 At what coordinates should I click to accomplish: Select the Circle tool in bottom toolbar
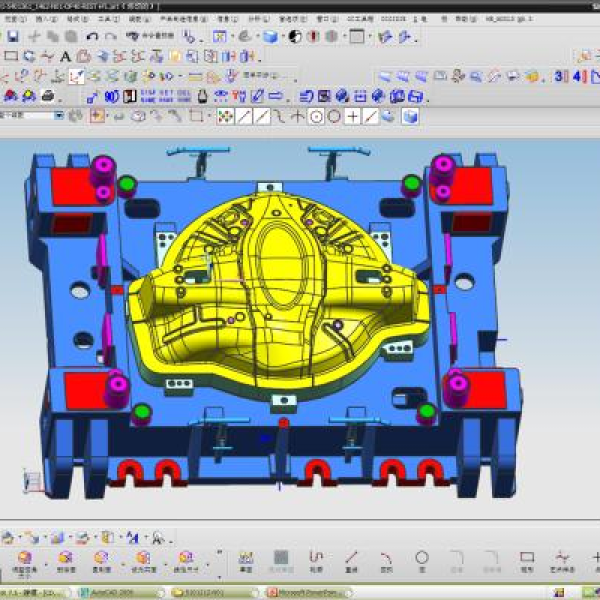421,557
